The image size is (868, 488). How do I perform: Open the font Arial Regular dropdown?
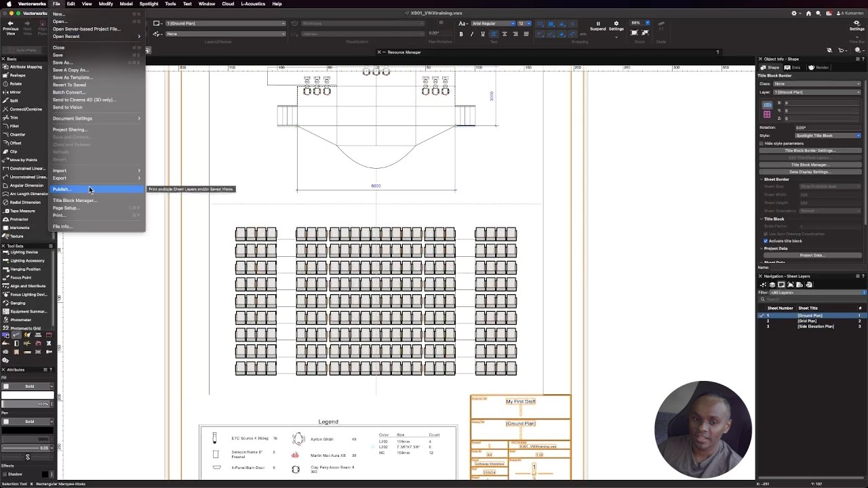493,23
